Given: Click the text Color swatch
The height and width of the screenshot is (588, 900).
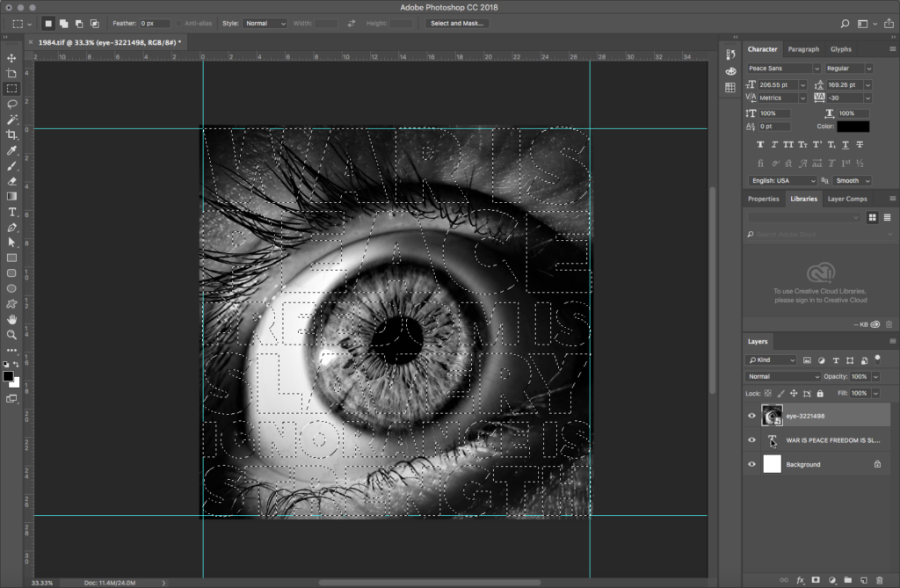Looking at the screenshot, I should 853,127.
